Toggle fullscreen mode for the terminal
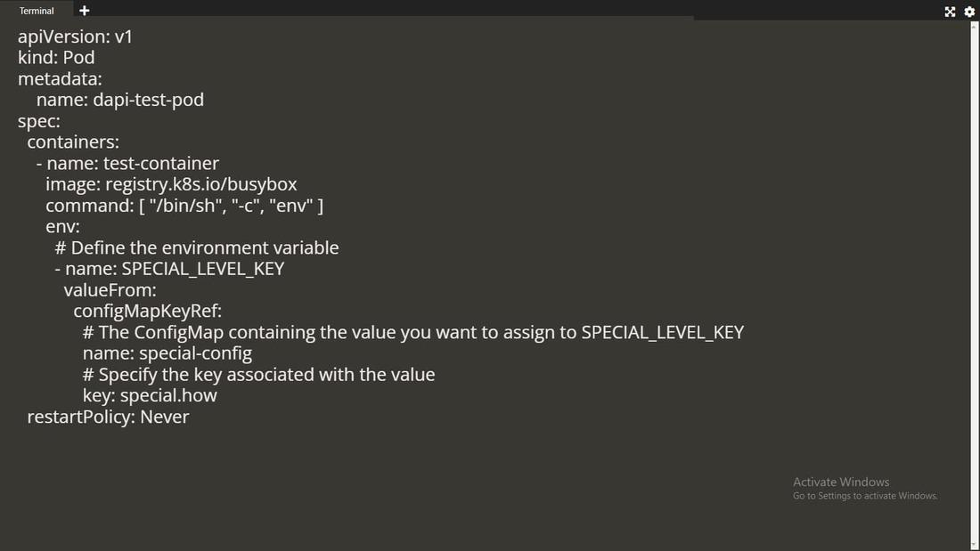The image size is (980, 551). [x=950, y=12]
